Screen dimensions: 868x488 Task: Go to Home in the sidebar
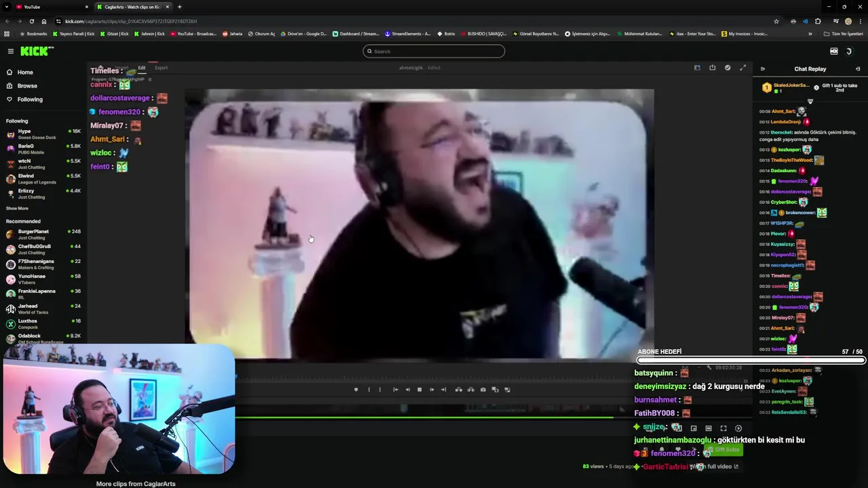(25, 73)
